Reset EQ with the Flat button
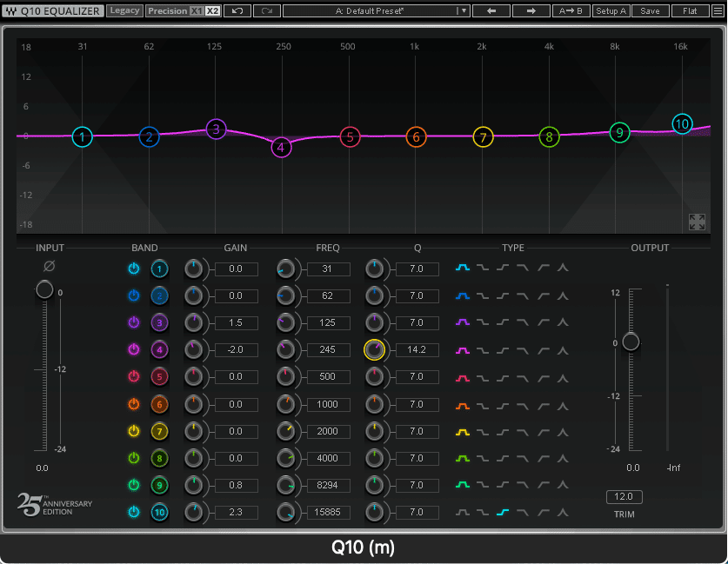Image resolution: width=728 pixels, height=564 pixels. (x=691, y=10)
